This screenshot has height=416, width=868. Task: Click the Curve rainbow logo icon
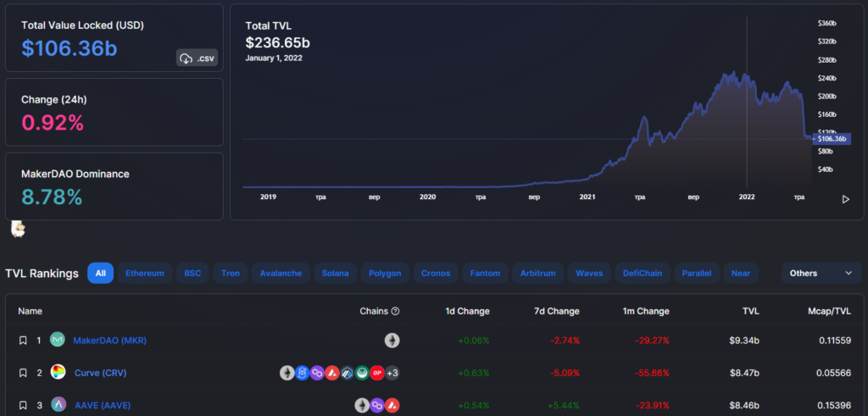pyautogui.click(x=58, y=373)
